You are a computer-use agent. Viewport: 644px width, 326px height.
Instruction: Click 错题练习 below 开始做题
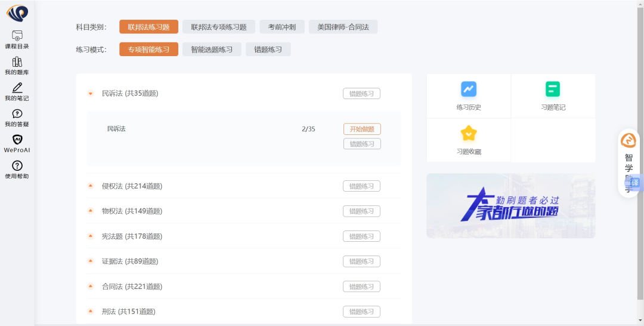click(x=363, y=144)
